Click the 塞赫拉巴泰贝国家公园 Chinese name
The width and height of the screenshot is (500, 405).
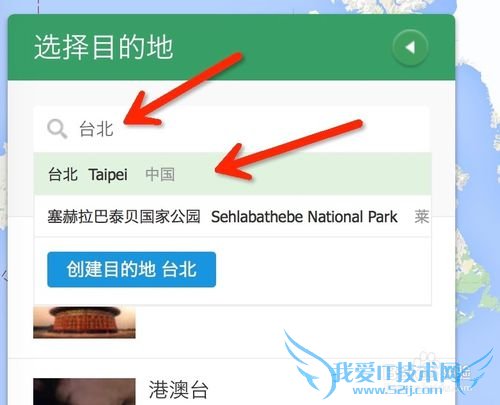click(124, 217)
